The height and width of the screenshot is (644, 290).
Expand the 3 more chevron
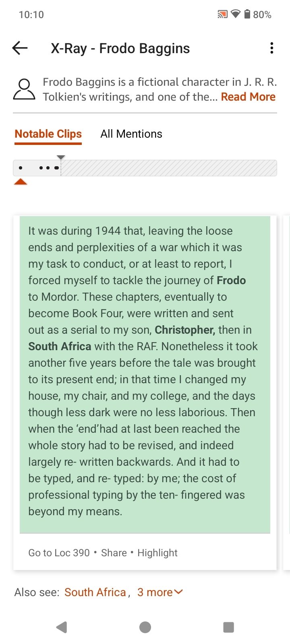click(160, 592)
